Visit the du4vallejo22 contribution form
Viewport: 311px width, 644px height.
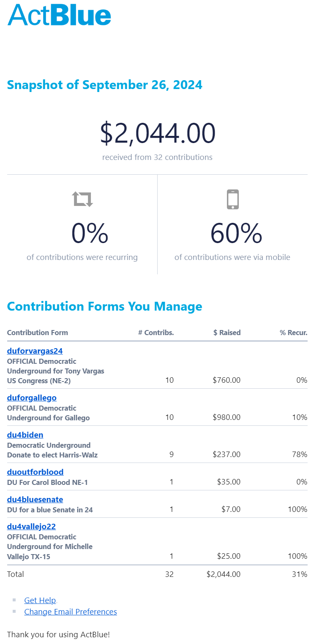tap(31, 526)
